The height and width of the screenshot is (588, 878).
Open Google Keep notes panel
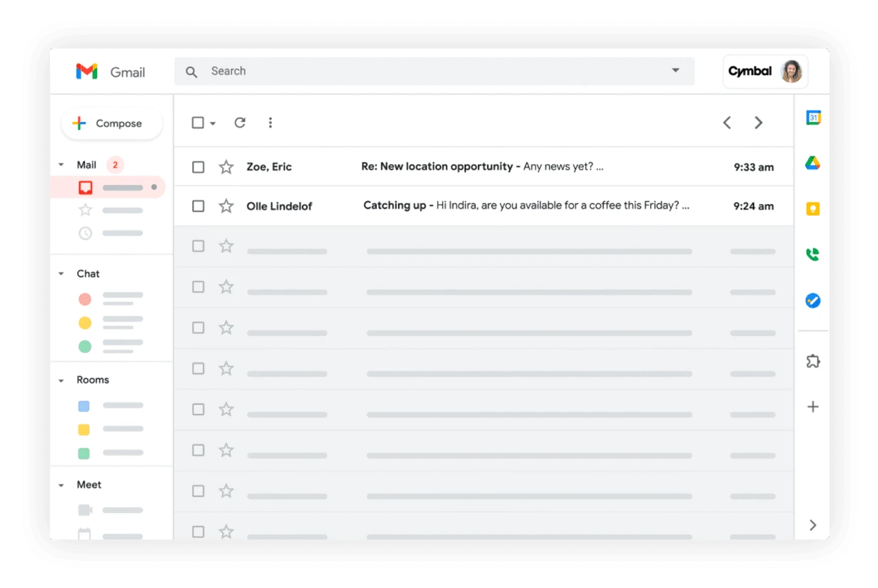click(x=813, y=208)
